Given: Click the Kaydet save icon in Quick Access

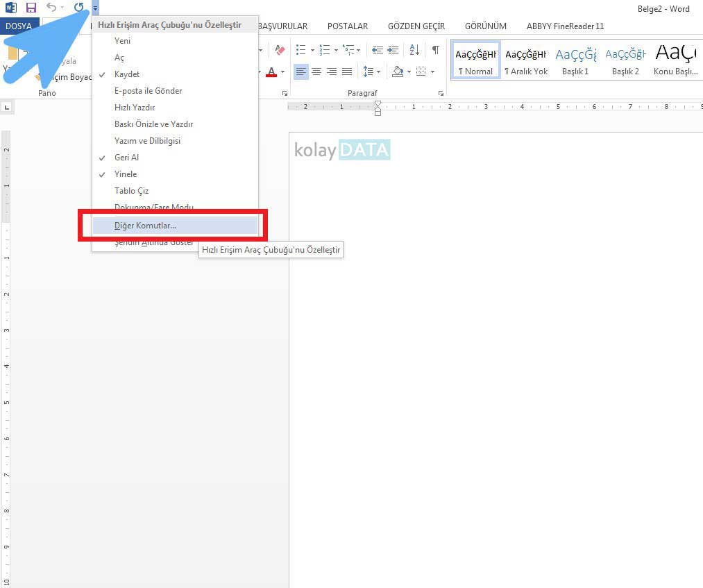Looking at the screenshot, I should point(31,8).
